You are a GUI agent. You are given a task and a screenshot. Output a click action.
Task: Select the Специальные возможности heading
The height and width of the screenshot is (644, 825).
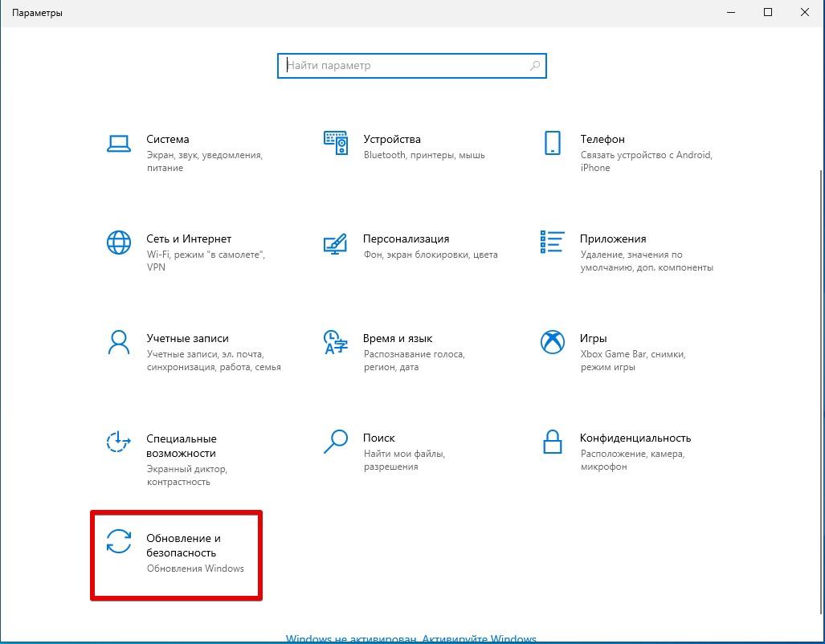181,446
